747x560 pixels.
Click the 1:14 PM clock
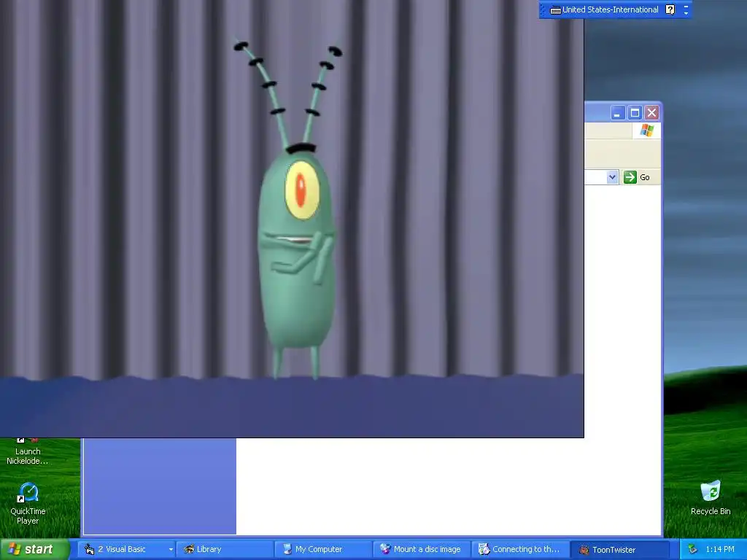[720, 549]
